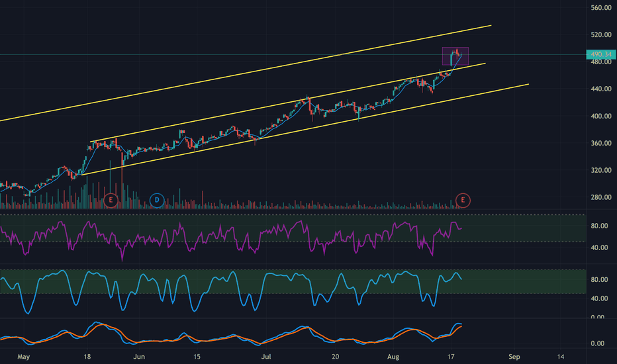Select the lowest yellow channel trend line
The height and width of the screenshot is (364, 617).
[305, 130]
